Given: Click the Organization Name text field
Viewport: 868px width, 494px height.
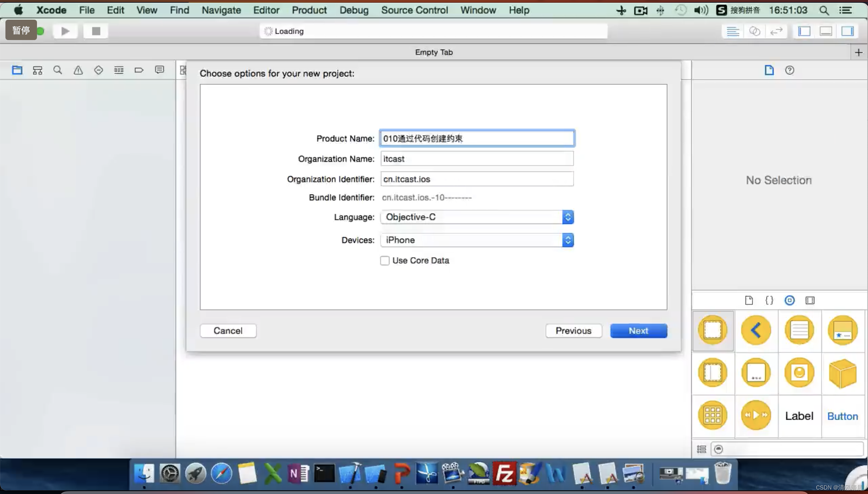Looking at the screenshot, I should pos(477,159).
